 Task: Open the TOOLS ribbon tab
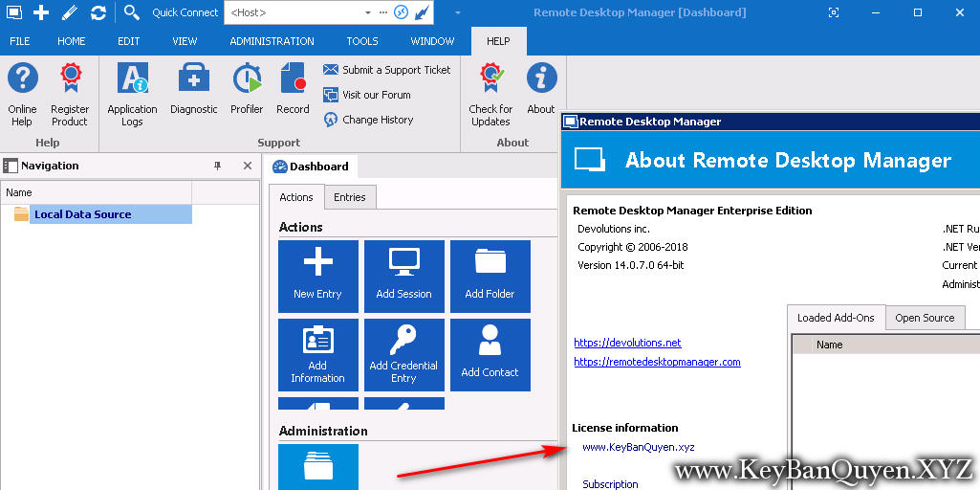click(x=362, y=41)
